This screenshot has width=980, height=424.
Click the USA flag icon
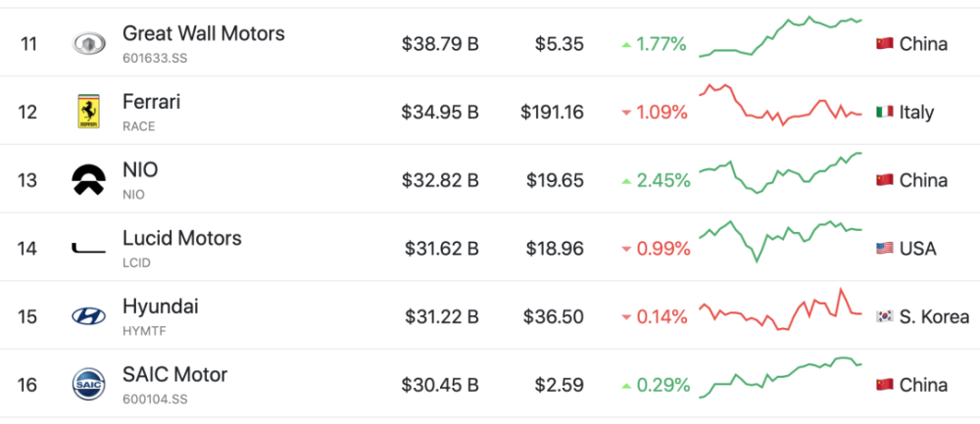pos(884,249)
